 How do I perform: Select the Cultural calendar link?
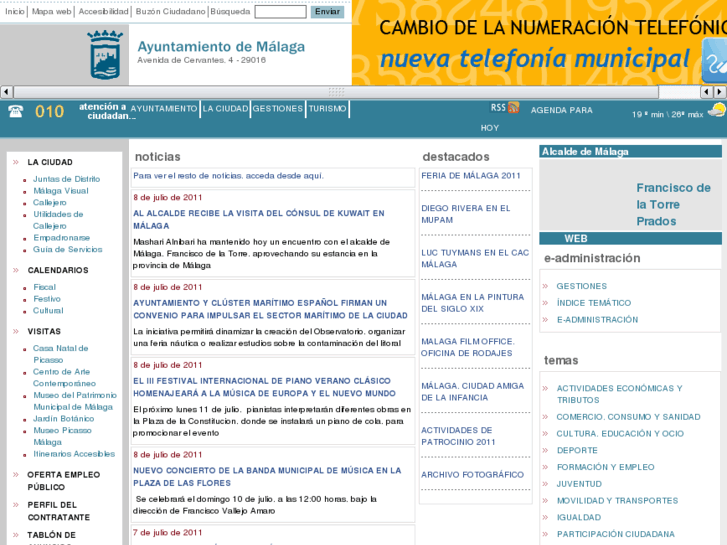[48, 311]
